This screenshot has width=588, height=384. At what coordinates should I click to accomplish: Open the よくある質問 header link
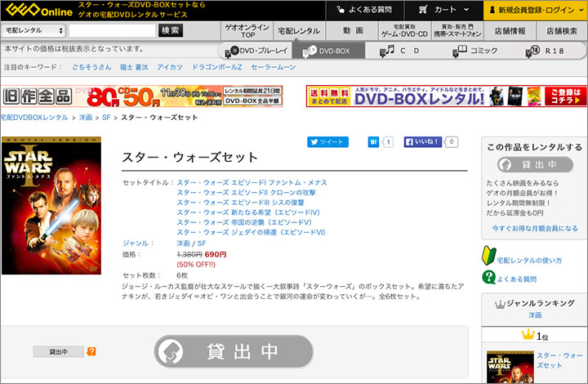(364, 10)
